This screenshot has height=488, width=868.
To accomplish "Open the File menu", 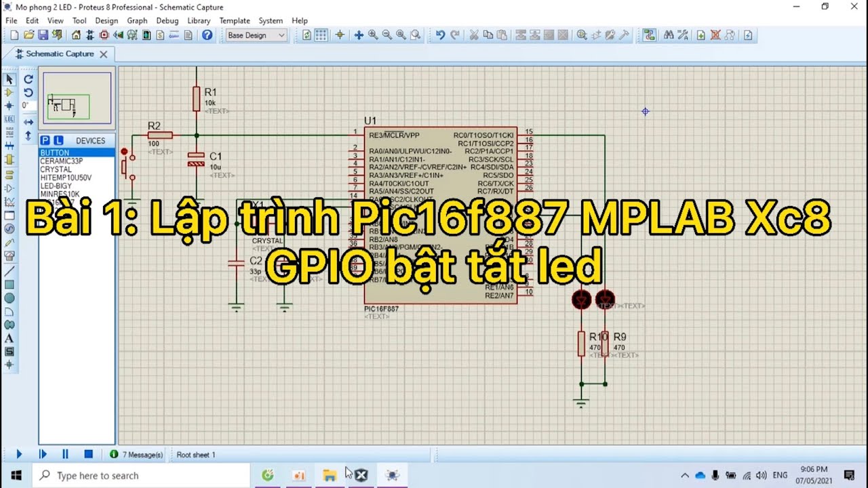I will [x=12, y=20].
